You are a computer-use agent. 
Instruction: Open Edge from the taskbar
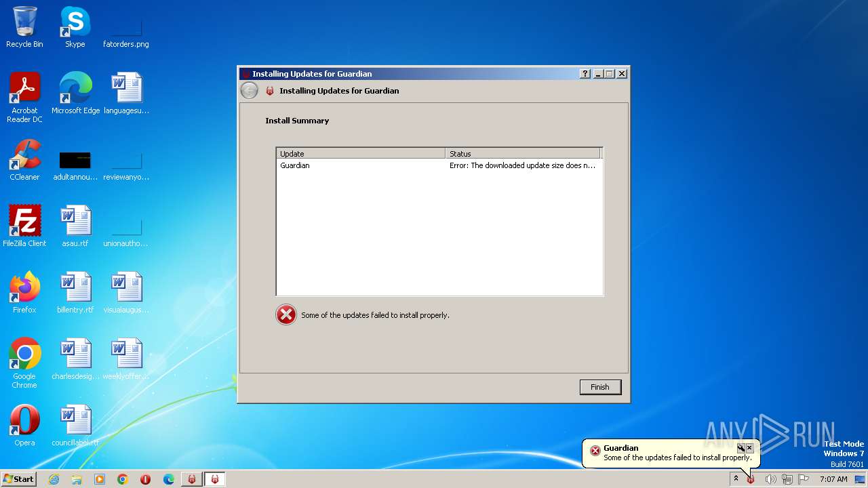point(169,479)
